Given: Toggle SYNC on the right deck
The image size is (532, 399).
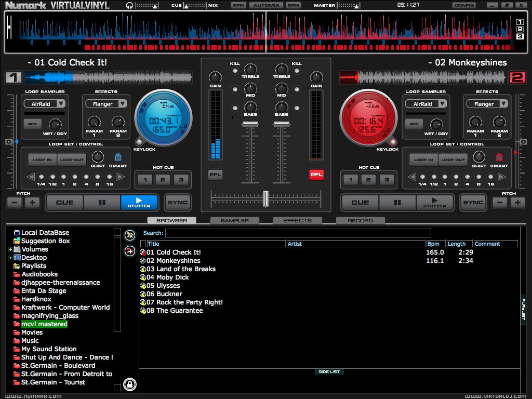Looking at the screenshot, I should click(473, 203).
